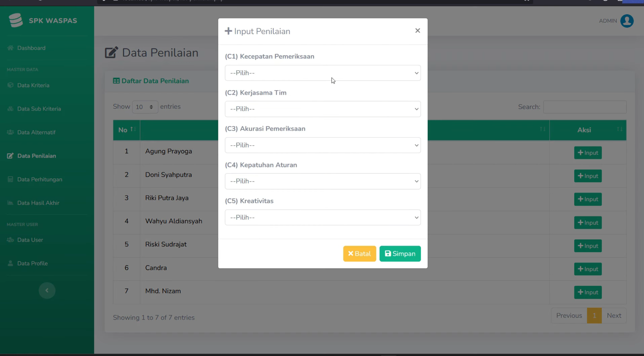The height and width of the screenshot is (356, 644).
Task: Click the SPK WASPAS logo icon
Action: (16, 20)
